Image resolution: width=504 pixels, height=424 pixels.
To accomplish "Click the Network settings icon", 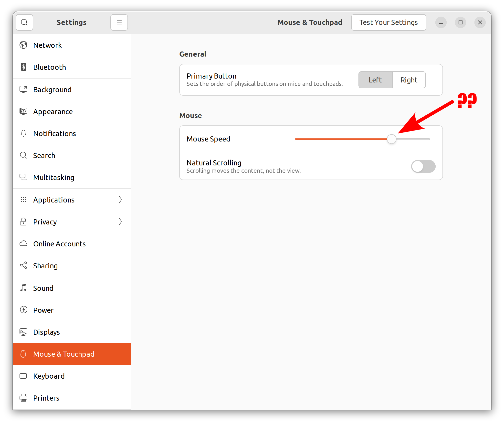I will (x=24, y=45).
